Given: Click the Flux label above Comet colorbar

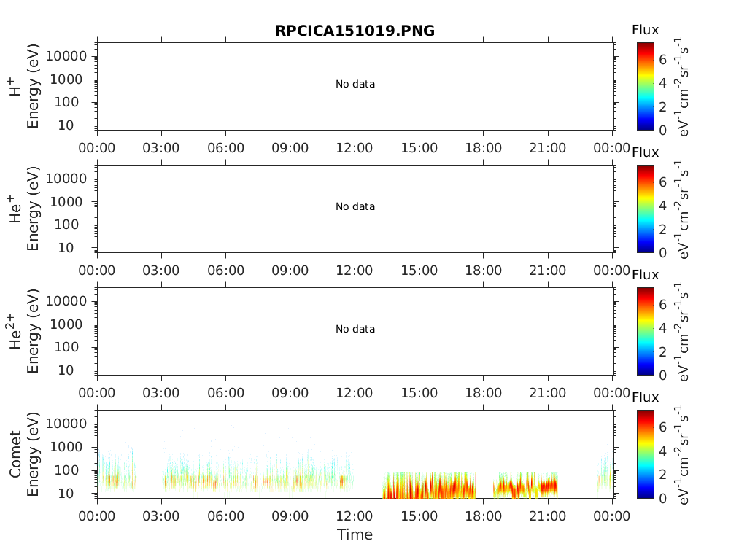Looking at the screenshot, I should [x=646, y=397].
